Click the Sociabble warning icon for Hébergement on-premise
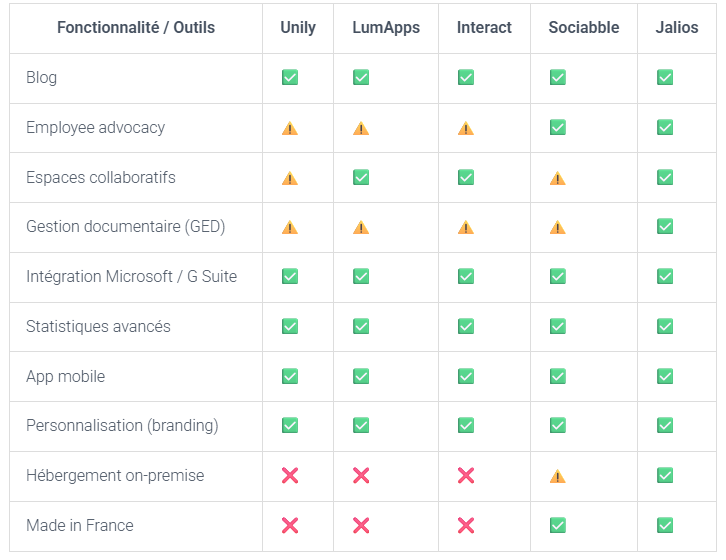 click(x=557, y=476)
